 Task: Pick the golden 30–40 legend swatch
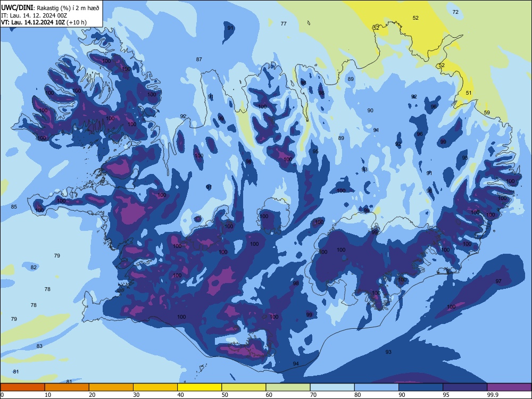click(x=155, y=387)
